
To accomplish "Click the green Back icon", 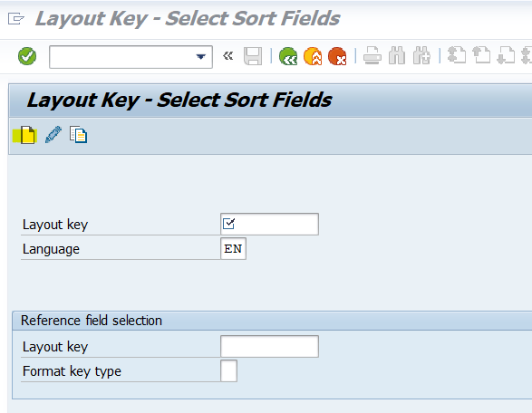I will pyautogui.click(x=288, y=56).
